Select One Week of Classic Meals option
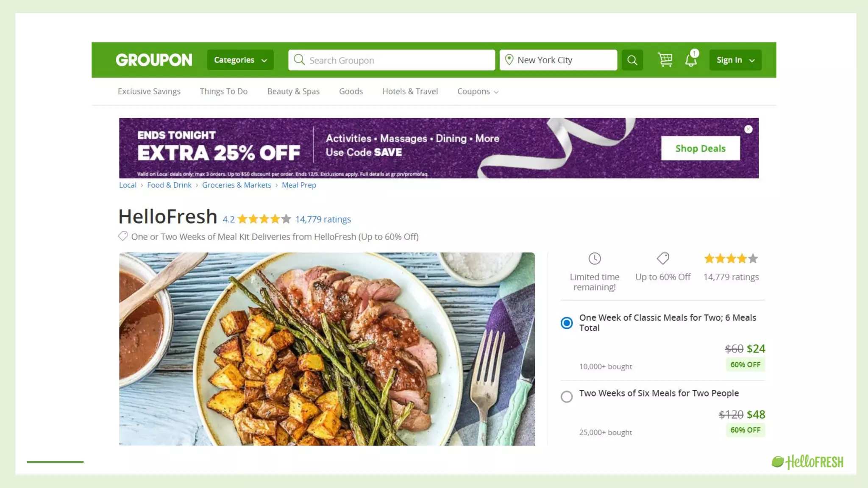Screen dimensions: 868x488 tap(567, 323)
